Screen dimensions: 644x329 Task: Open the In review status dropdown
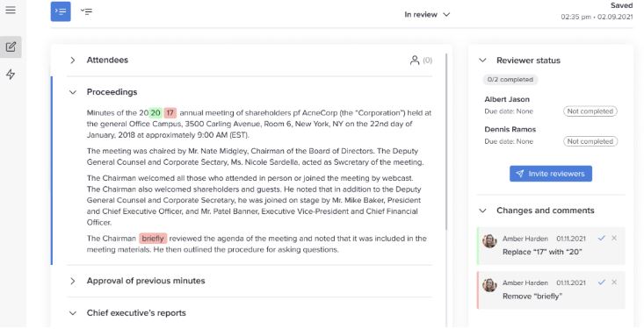(x=427, y=14)
